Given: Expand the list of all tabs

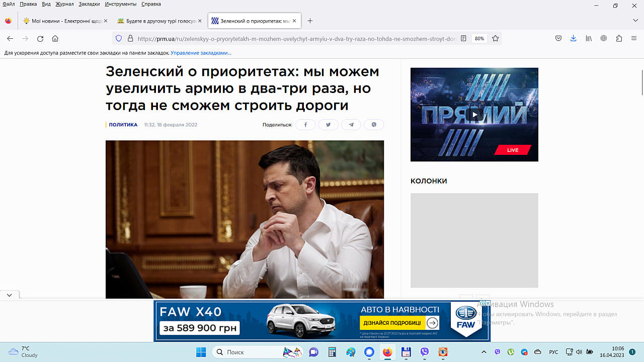Looking at the screenshot, I should [635, 21].
